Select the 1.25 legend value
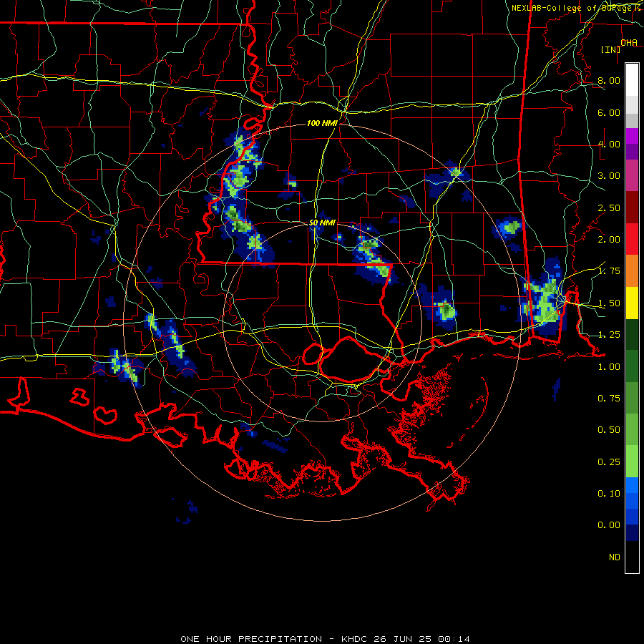This screenshot has width=644, height=644. point(609,335)
